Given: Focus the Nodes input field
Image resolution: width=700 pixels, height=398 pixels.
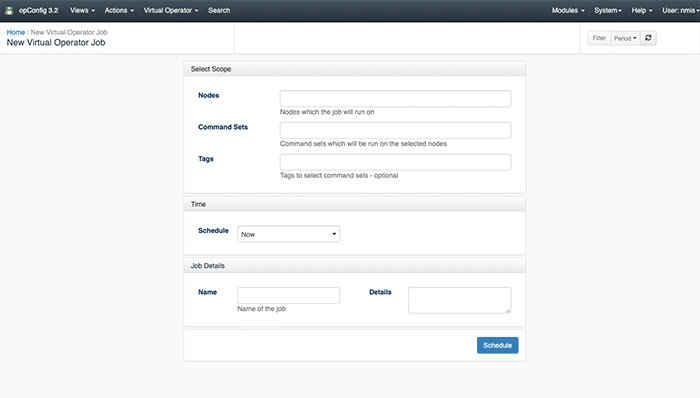Looking at the screenshot, I should 395,99.
